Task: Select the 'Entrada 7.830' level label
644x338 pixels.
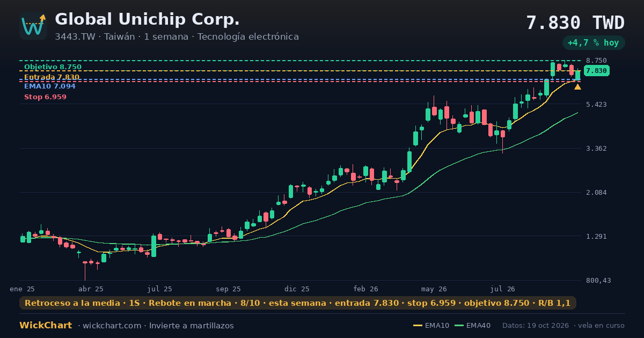Action: click(52, 77)
